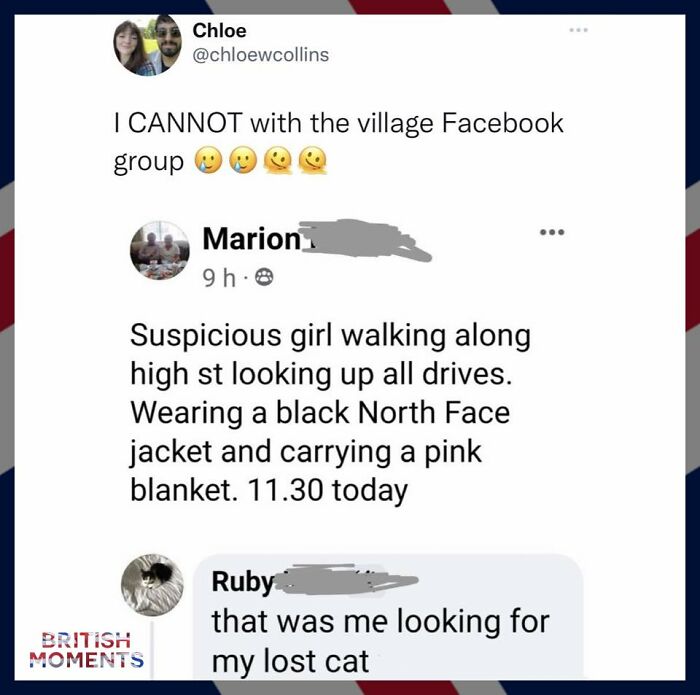Screen dimensions: 700x695
Task: Click Marion's round profile photo
Action: 160,250
